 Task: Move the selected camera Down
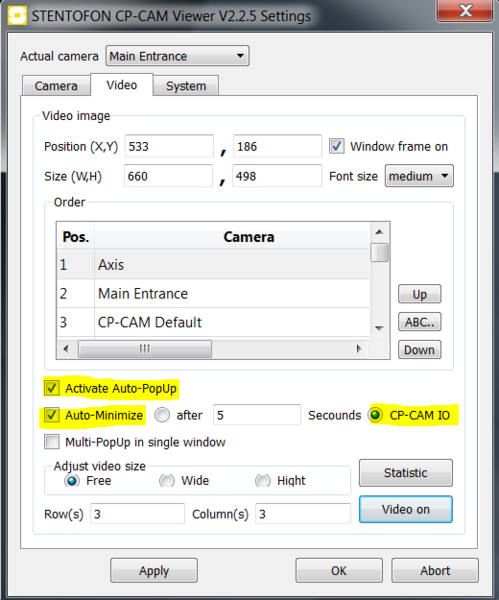pos(419,350)
